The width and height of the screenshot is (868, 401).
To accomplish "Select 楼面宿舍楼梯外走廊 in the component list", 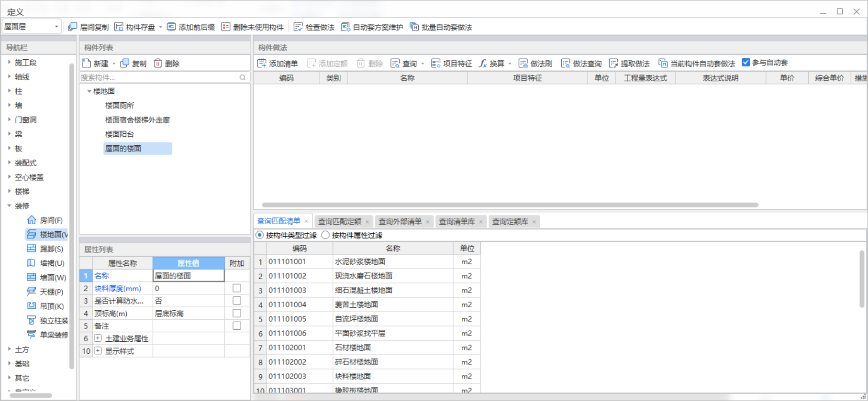I will [137, 119].
